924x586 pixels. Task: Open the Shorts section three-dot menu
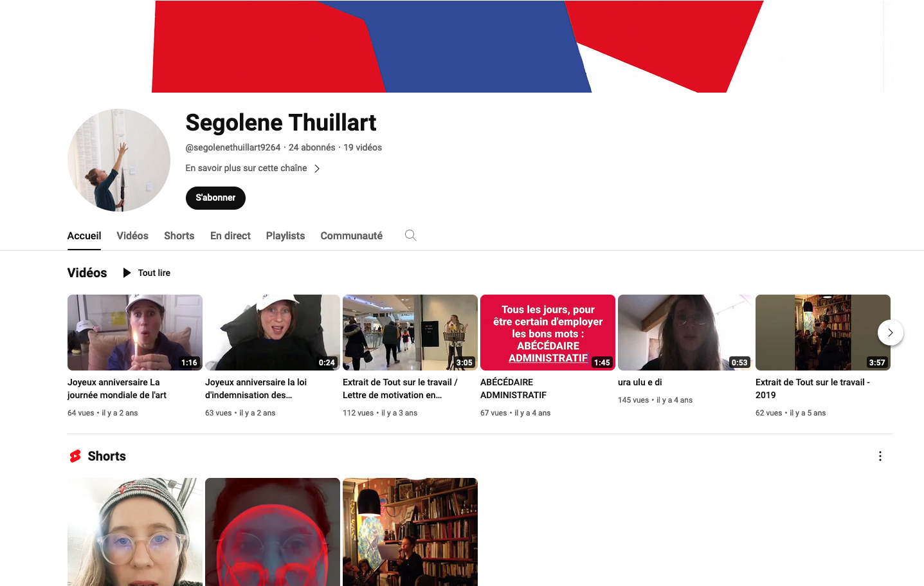click(880, 456)
